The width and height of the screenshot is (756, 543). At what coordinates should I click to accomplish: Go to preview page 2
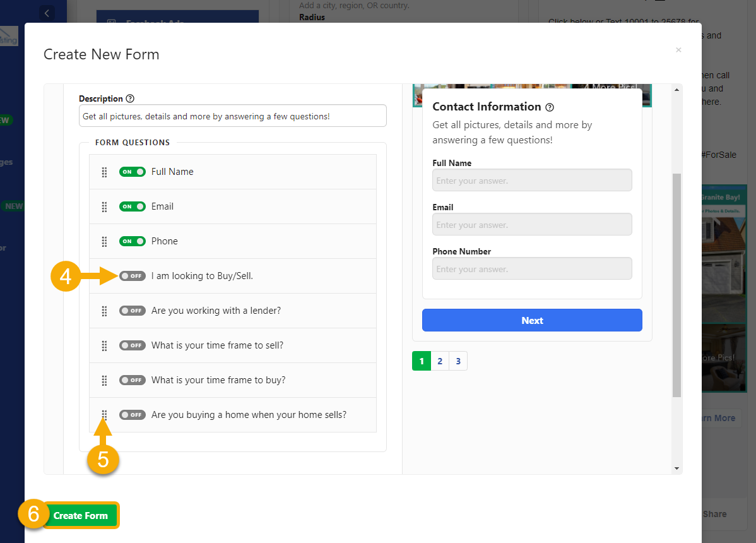coord(440,361)
